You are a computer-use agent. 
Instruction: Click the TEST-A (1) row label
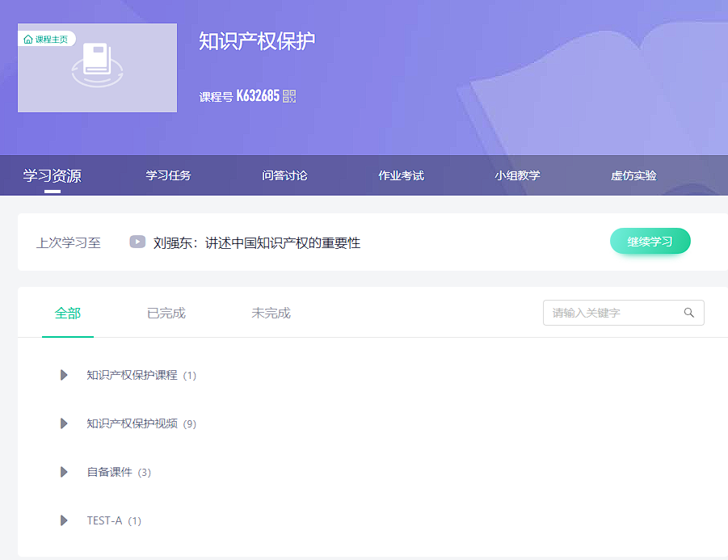click(114, 521)
